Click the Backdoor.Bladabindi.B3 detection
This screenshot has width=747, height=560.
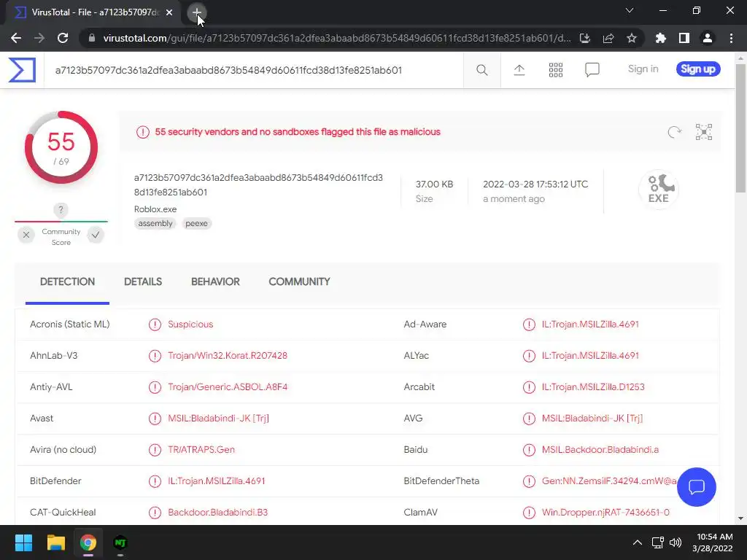click(217, 513)
